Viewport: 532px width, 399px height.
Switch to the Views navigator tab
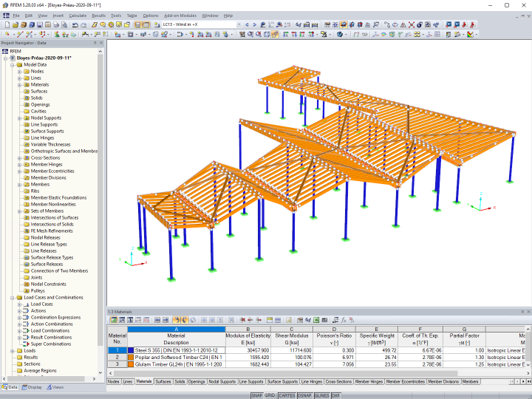pyautogui.click(x=55, y=387)
